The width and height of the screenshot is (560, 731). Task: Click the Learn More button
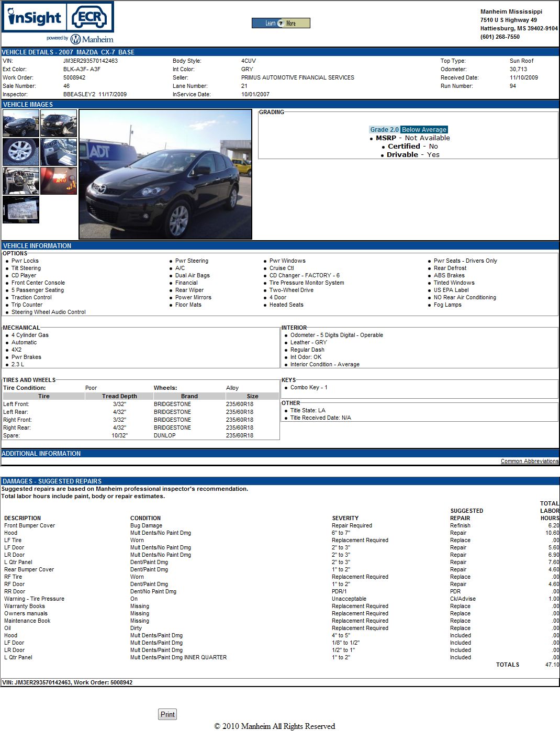[x=281, y=23]
